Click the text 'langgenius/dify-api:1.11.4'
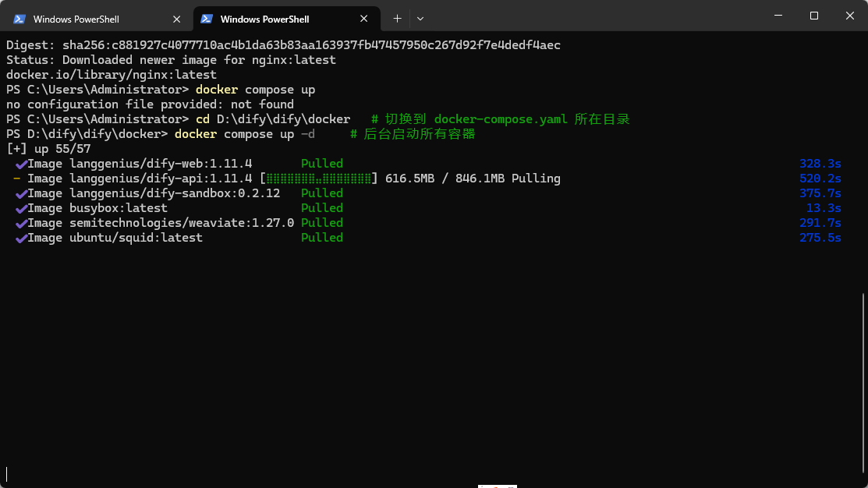Image resolution: width=868 pixels, height=488 pixels. tap(161, 179)
